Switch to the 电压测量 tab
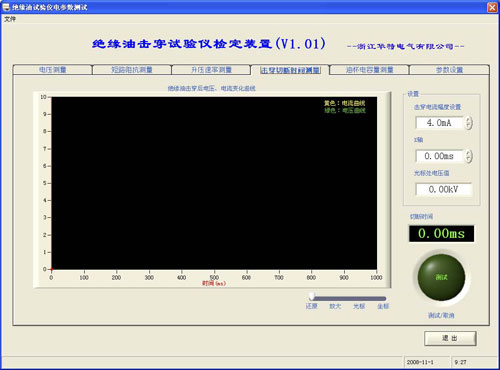Image resolution: width=500 pixels, height=370 pixels. click(x=53, y=70)
